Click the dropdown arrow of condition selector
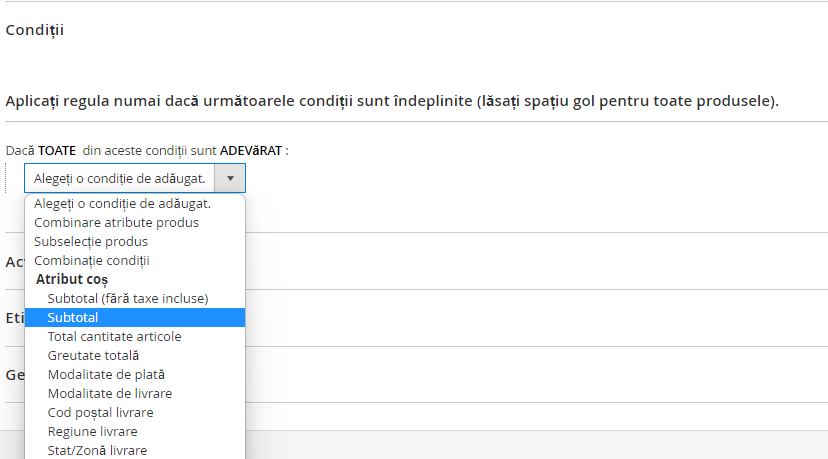 pos(230,179)
